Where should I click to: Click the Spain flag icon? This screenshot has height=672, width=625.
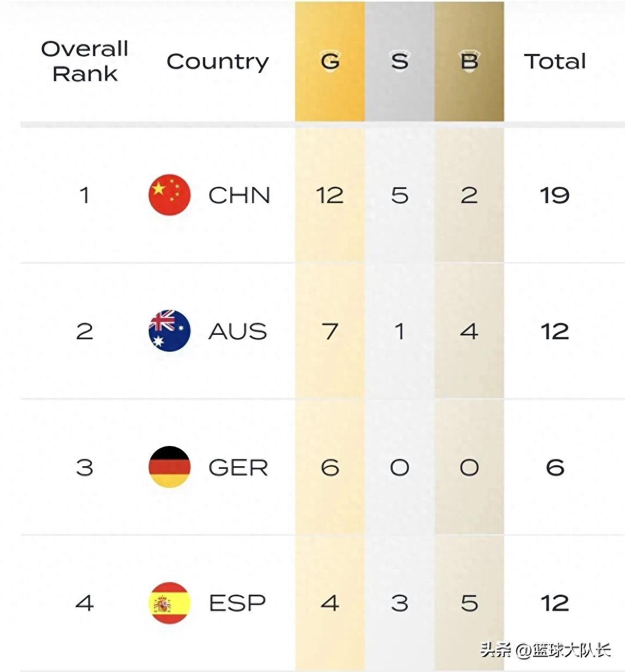click(x=169, y=603)
